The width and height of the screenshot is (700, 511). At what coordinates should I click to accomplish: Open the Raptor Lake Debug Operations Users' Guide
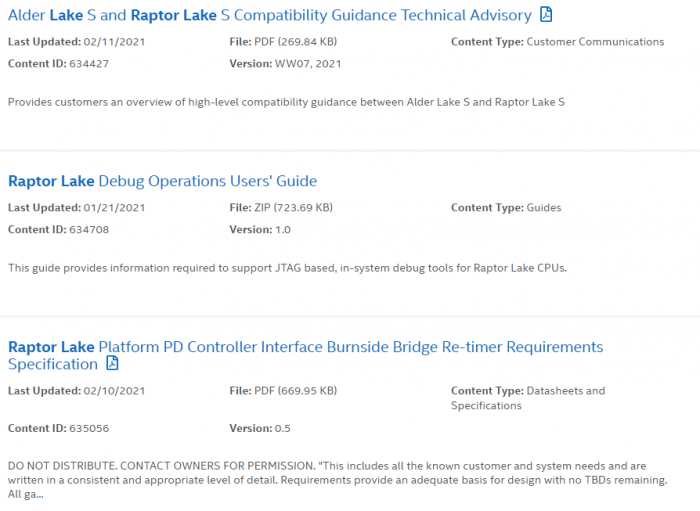click(x=162, y=181)
